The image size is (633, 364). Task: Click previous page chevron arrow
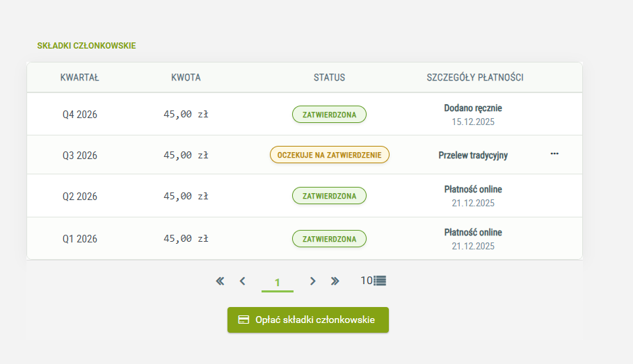click(242, 281)
